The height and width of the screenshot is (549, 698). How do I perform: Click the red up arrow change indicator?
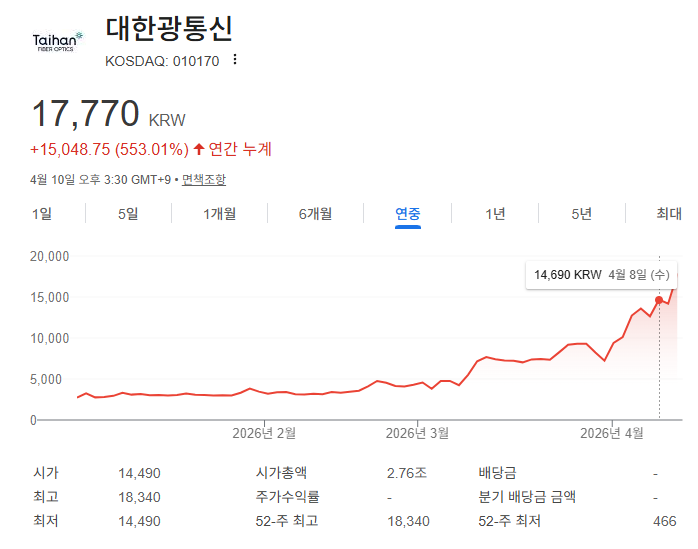[199, 149]
